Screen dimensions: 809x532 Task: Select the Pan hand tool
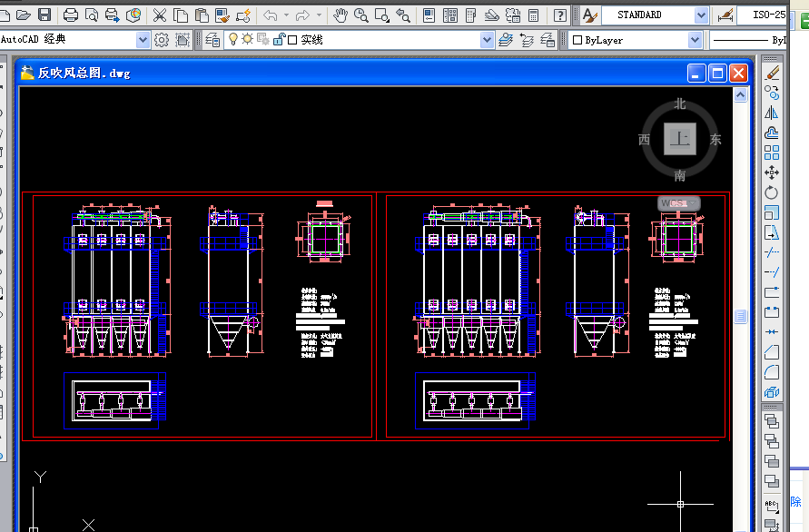[x=341, y=15]
